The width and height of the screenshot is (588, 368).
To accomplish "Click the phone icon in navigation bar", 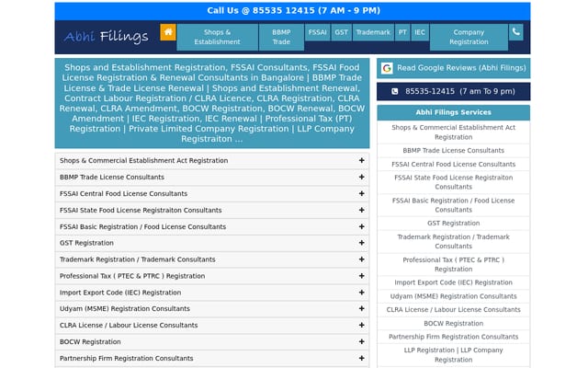I will pyautogui.click(x=516, y=32).
